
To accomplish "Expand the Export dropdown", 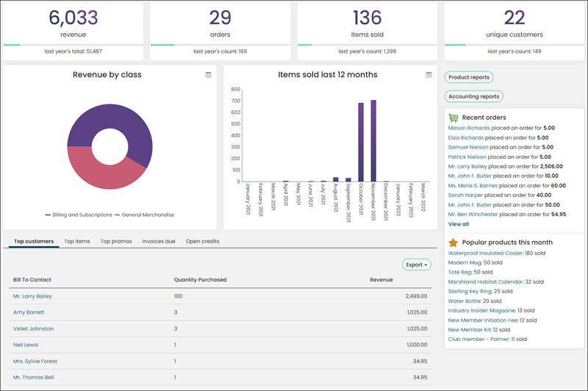I will click(416, 265).
